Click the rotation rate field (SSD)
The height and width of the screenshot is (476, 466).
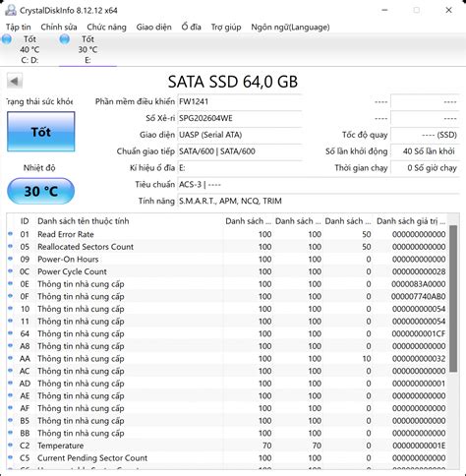(425, 135)
